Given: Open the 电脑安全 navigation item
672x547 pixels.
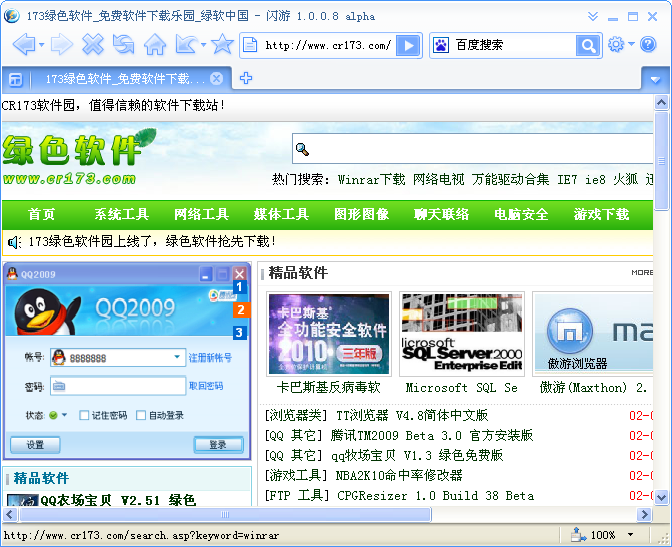Looking at the screenshot, I should [521, 214].
